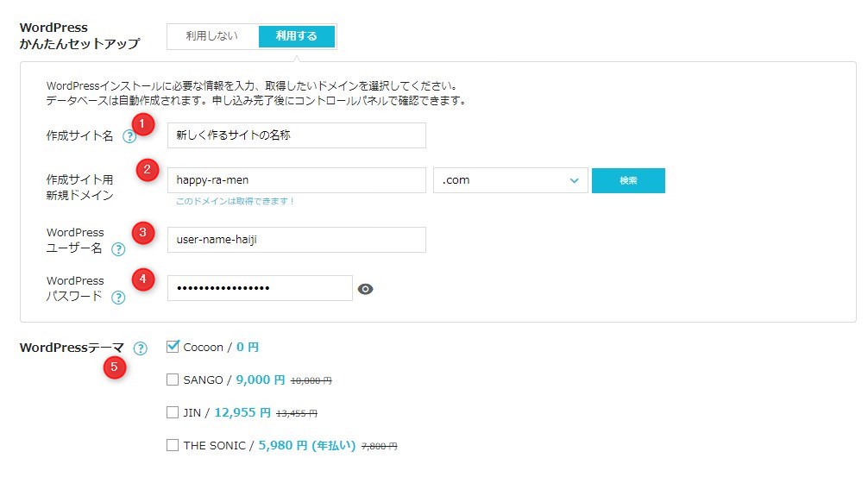Open help icon beside WordPressテーマ

[x=141, y=348]
